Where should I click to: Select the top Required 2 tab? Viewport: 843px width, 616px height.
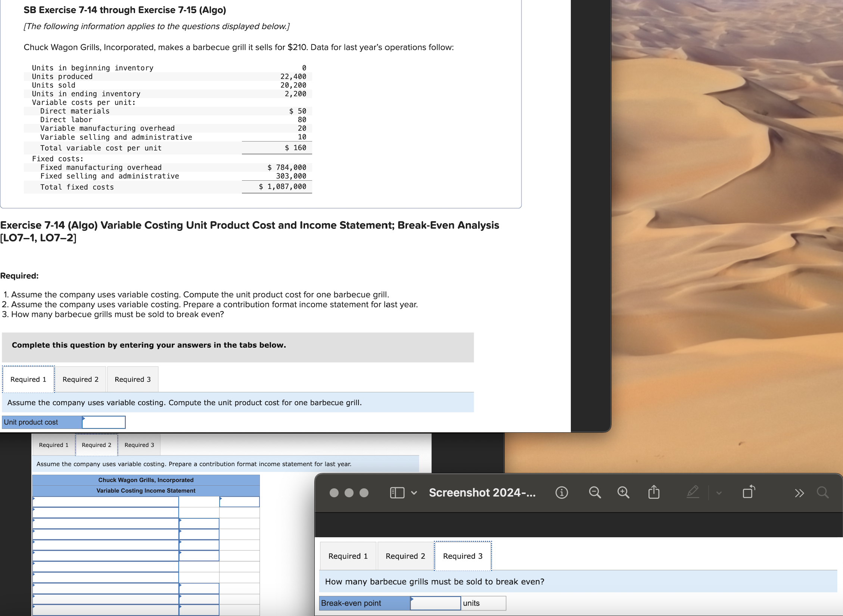[81, 379]
